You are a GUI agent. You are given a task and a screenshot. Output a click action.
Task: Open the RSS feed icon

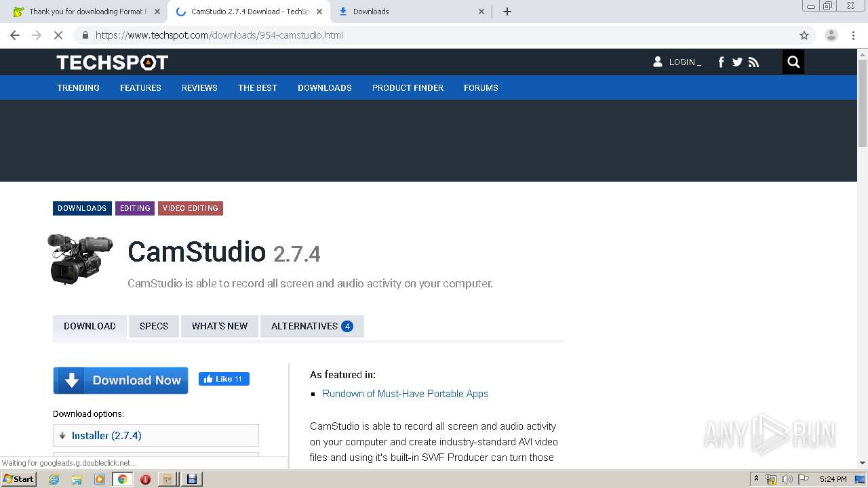[x=753, y=62]
